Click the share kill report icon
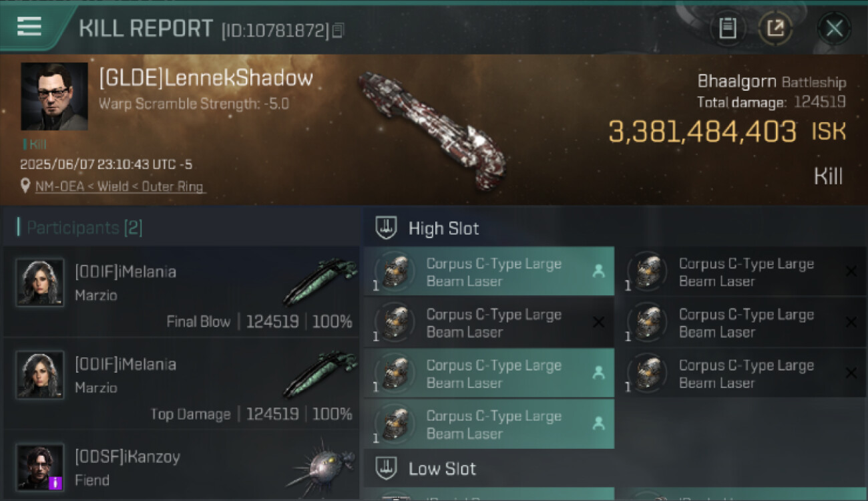The height and width of the screenshot is (501, 868). [x=775, y=28]
